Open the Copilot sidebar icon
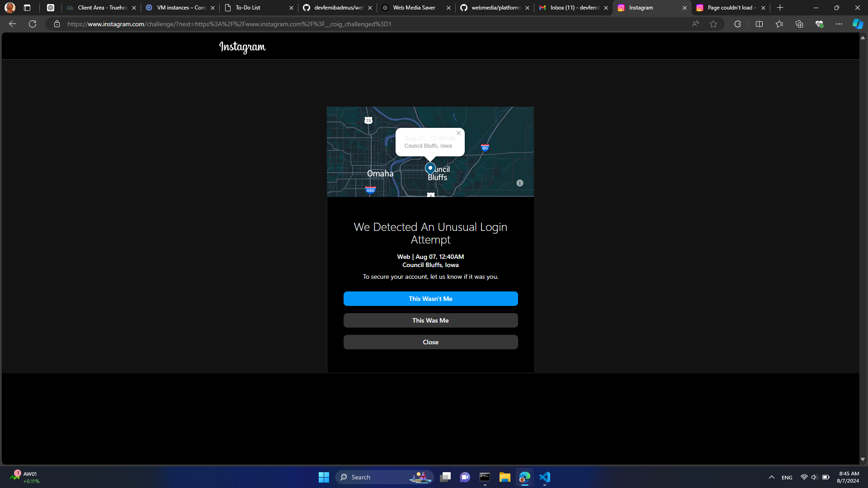This screenshot has width=868, height=488. pos(858,24)
